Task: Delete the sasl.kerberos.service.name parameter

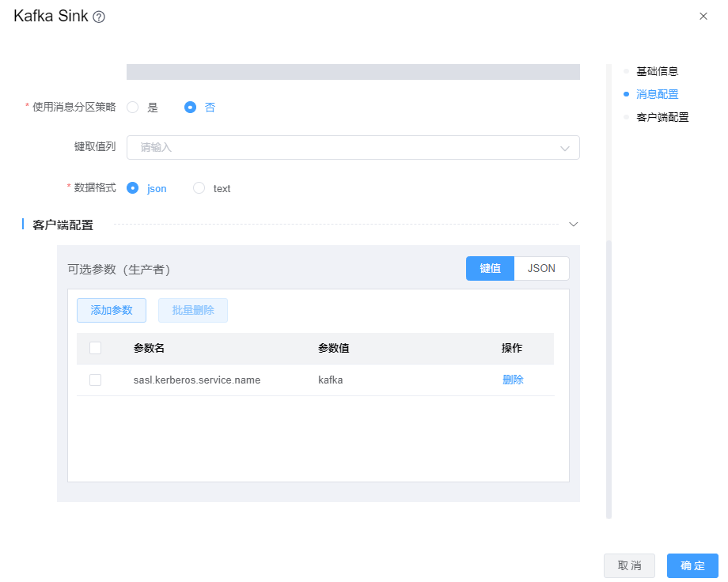Action: coord(513,380)
